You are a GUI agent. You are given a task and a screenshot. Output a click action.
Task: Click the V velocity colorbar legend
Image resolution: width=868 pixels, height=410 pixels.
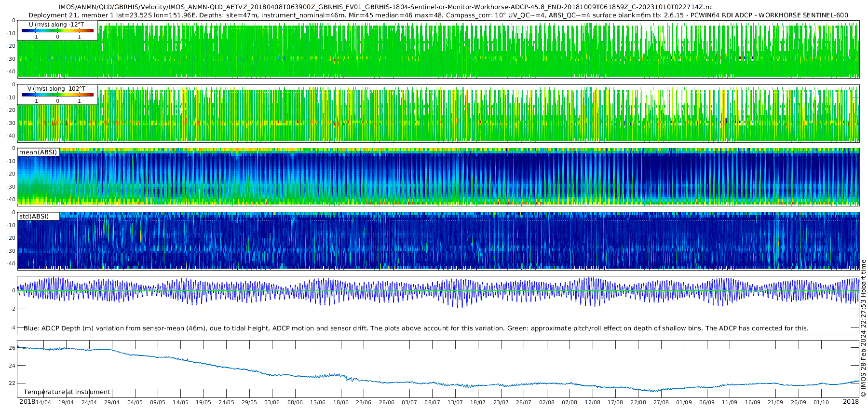pyautogui.click(x=57, y=95)
